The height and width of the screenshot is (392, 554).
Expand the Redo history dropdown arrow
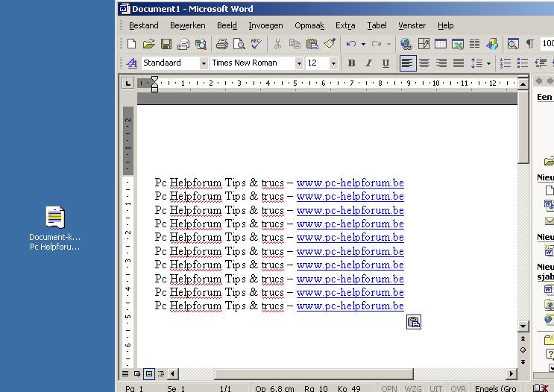click(x=388, y=44)
